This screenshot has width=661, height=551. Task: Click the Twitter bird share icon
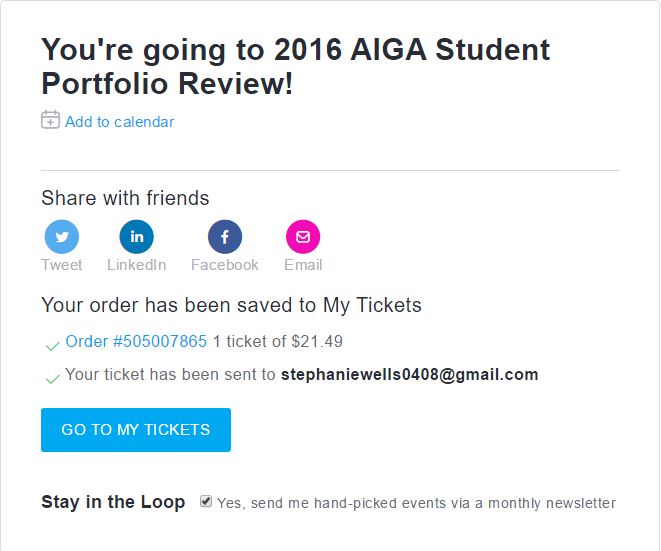point(62,237)
